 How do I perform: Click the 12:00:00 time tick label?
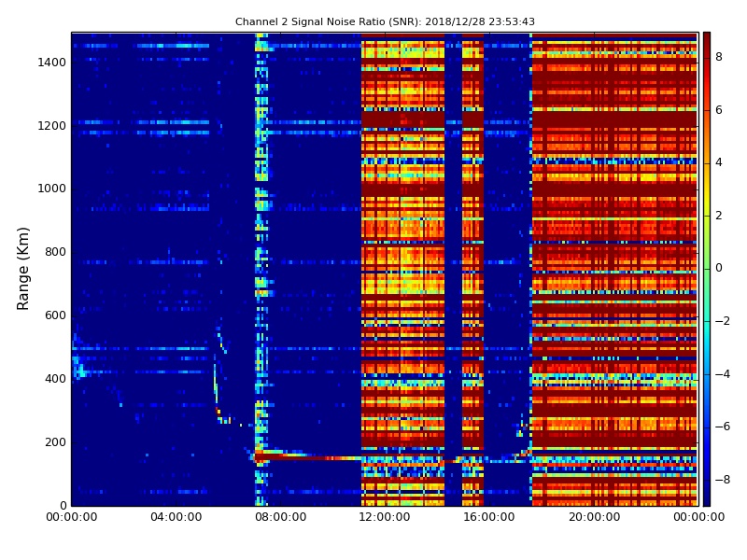pos(385,517)
